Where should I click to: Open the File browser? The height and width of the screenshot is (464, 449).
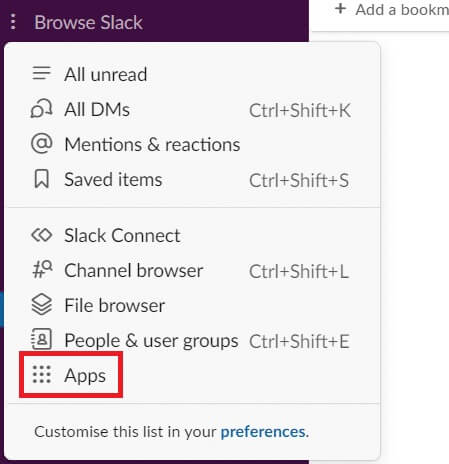coord(115,305)
